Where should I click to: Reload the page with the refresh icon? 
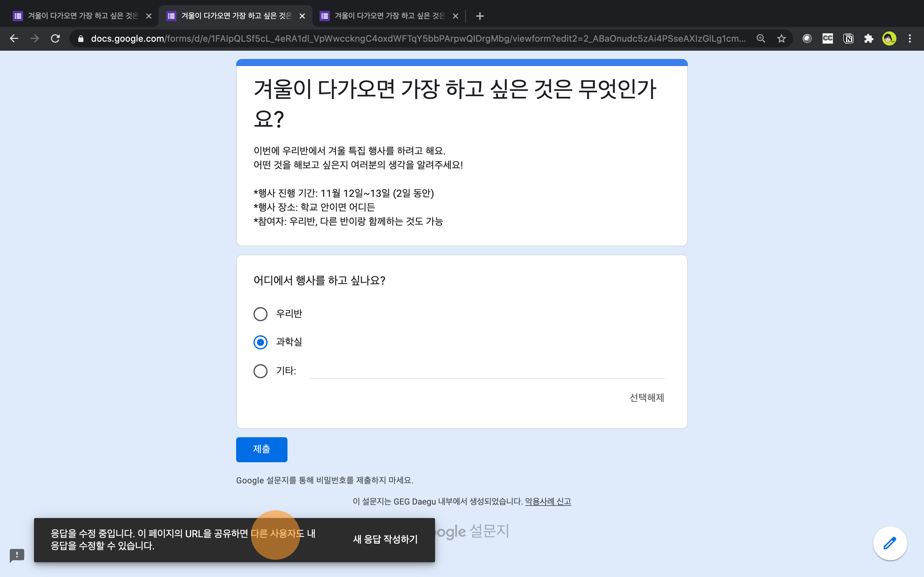pos(56,38)
